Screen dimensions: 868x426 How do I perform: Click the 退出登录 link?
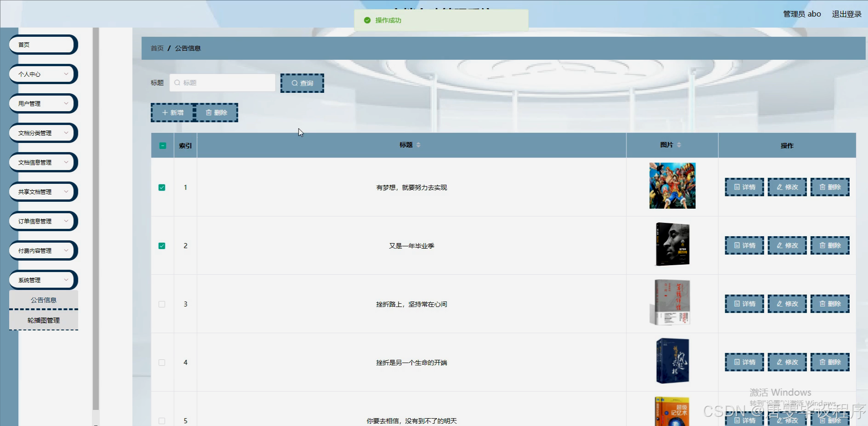[846, 14]
